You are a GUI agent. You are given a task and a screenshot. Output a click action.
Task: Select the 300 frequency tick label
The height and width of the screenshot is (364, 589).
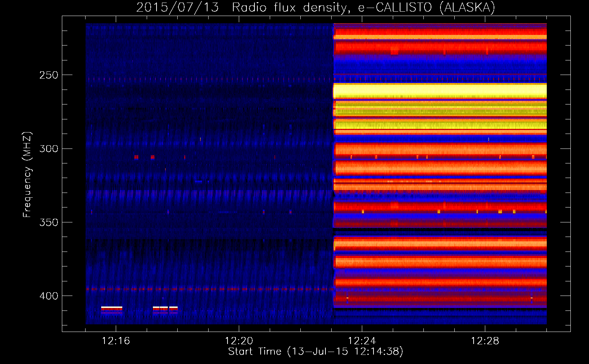[49, 149]
